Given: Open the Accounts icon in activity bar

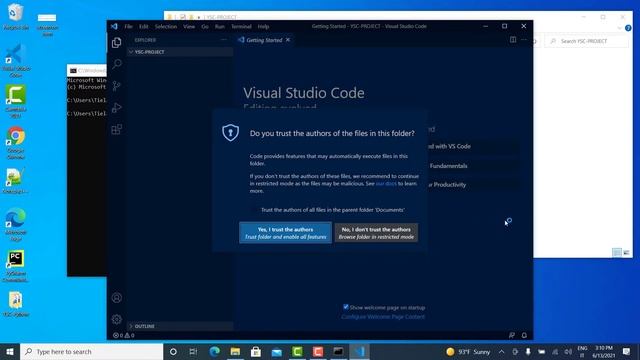Looking at the screenshot, I should pos(117,298).
